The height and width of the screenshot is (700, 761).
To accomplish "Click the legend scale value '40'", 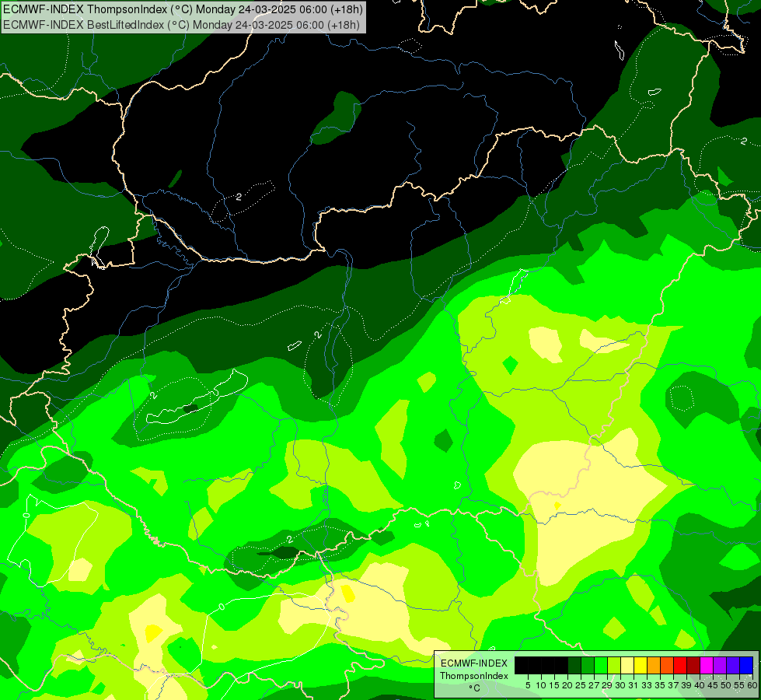I will coord(700,685).
